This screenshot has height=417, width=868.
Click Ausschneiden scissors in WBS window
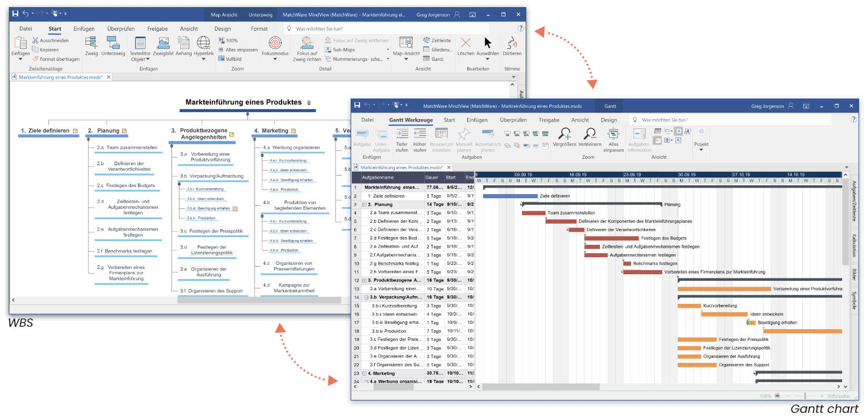tap(50, 41)
